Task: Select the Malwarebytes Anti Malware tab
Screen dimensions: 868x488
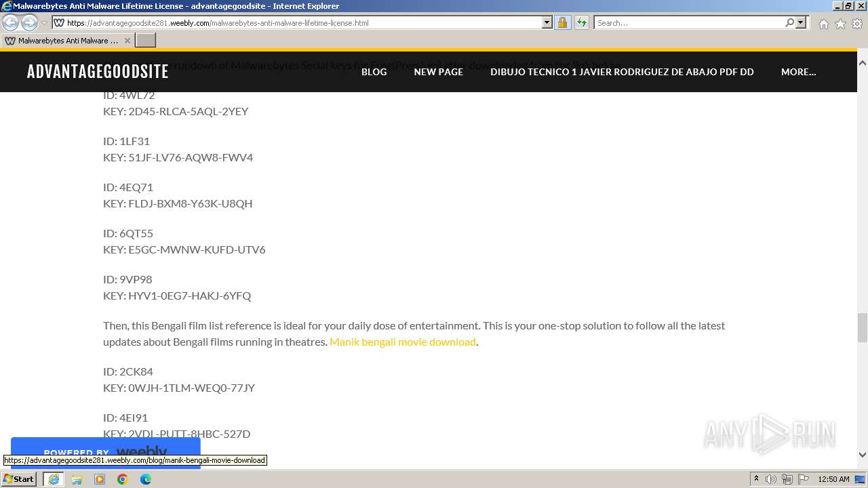Action: point(68,41)
